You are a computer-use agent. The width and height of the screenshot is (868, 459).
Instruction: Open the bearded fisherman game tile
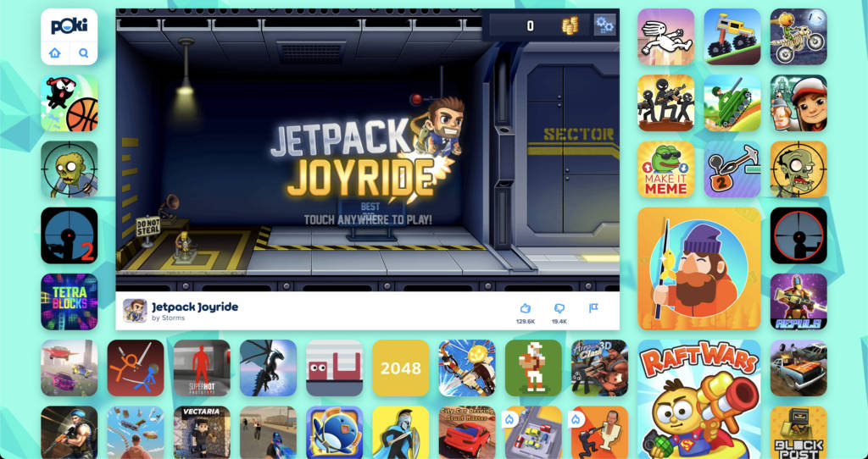point(699,268)
